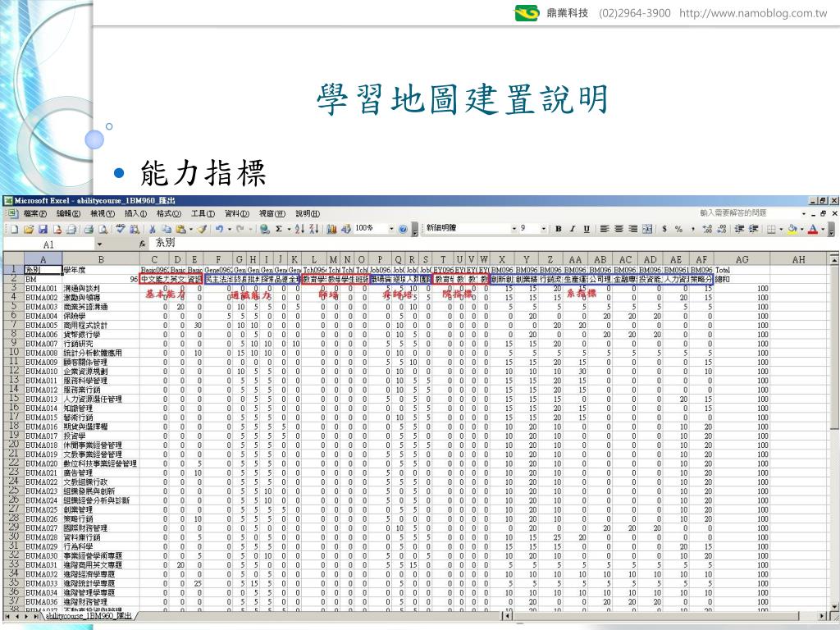The height and width of the screenshot is (630, 840).
Task: Open the 格式(O) Format menu
Action: pos(168,213)
